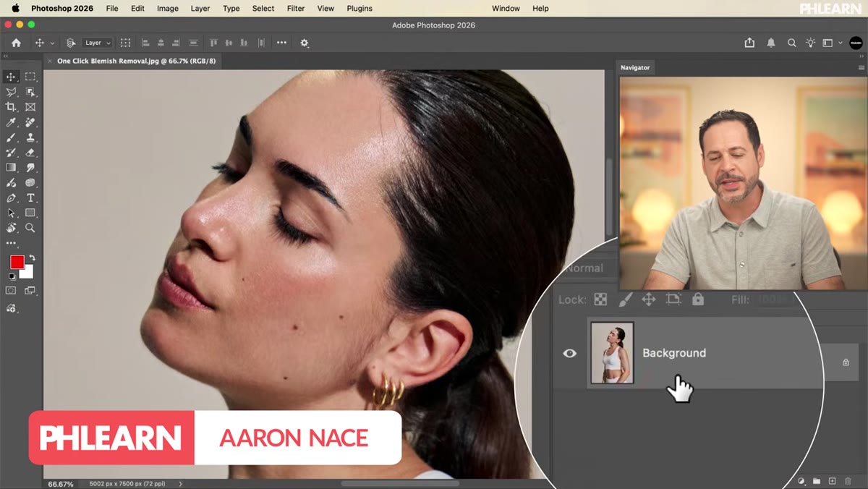The height and width of the screenshot is (489, 868).
Task: Select the Hand tool
Action: (11, 228)
